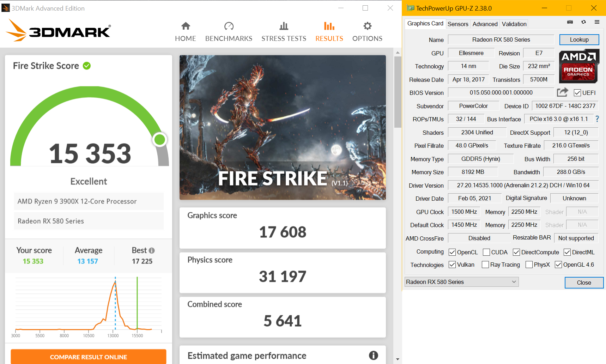Click the Best score value 17 225
Image resolution: width=606 pixels, height=364 pixels.
[x=142, y=261]
